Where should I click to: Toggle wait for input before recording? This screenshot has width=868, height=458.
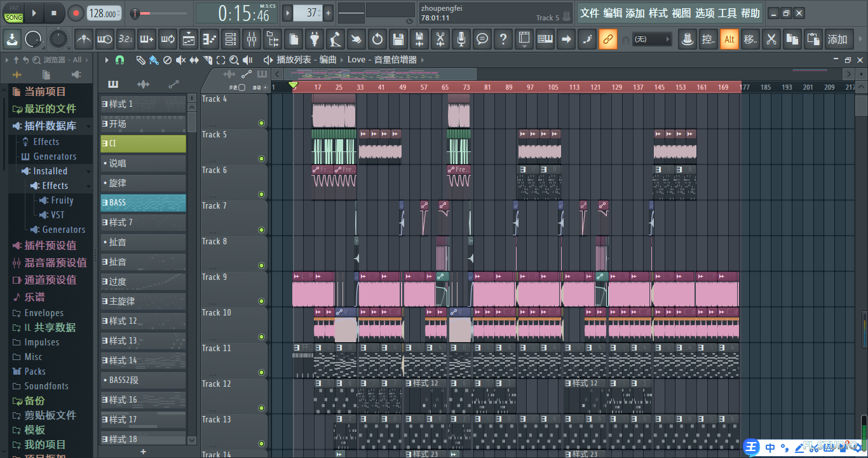pyautogui.click(x=105, y=39)
